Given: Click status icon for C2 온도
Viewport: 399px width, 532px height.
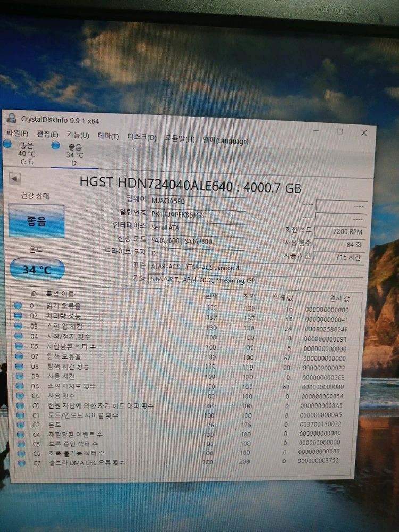Looking at the screenshot, I should pyautogui.click(x=21, y=425).
